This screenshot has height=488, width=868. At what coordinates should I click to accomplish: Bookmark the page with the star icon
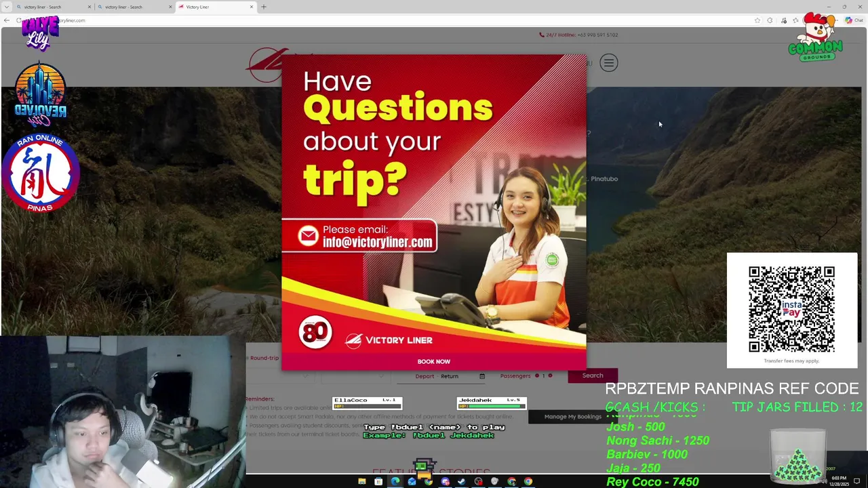[757, 20]
